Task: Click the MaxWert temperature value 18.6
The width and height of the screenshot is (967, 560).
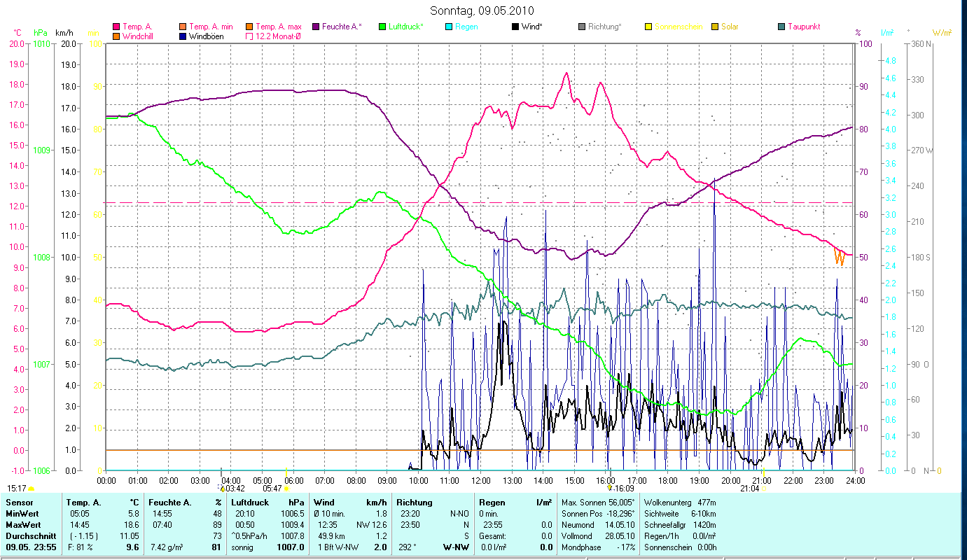Action: pyautogui.click(x=132, y=524)
